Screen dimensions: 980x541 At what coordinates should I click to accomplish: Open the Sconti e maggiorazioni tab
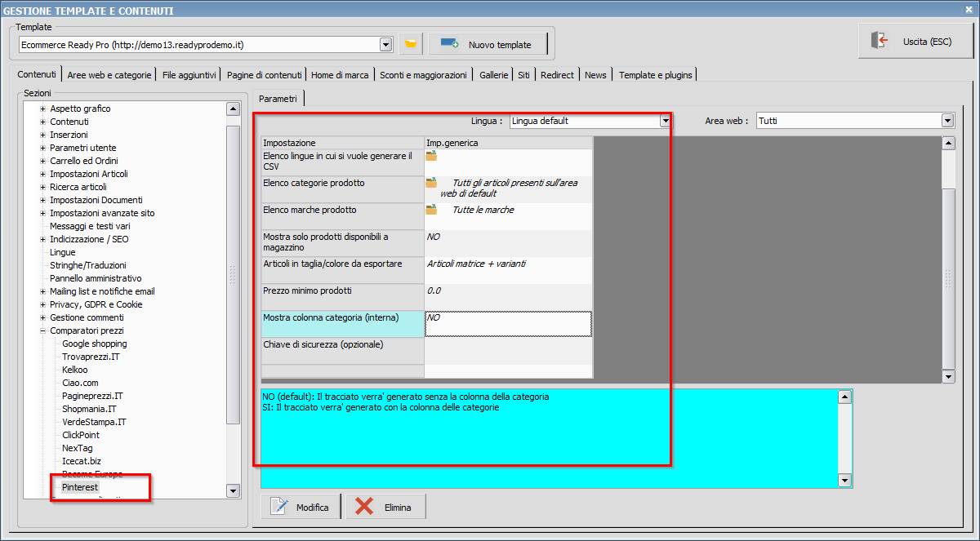423,75
